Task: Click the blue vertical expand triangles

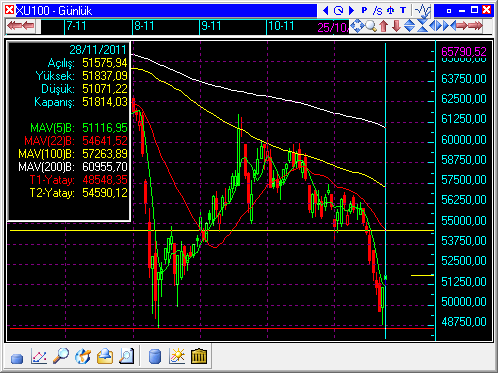Action: (409, 26)
